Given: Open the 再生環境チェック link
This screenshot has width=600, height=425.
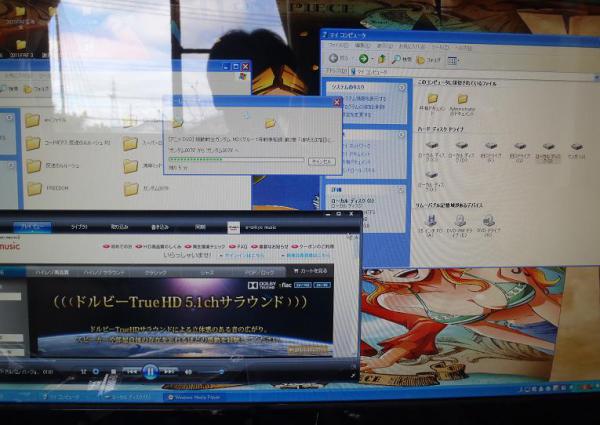Looking at the screenshot, I should pyautogui.click(x=205, y=247).
